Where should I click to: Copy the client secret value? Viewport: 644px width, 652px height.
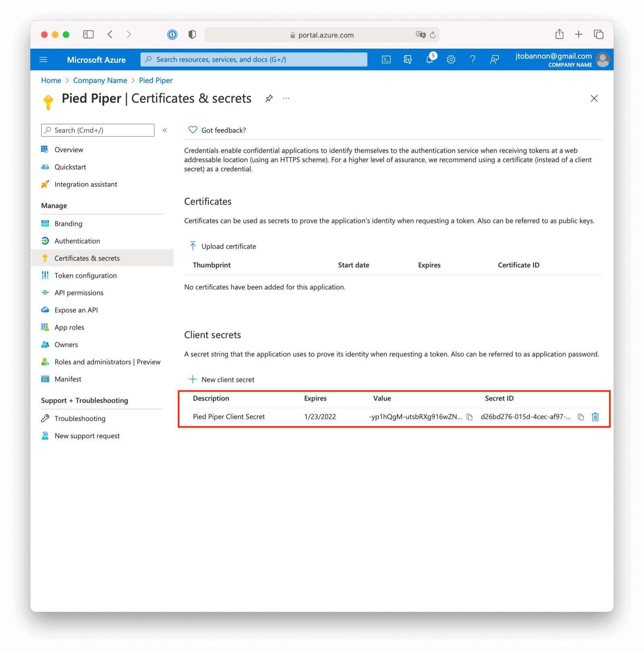click(x=469, y=417)
